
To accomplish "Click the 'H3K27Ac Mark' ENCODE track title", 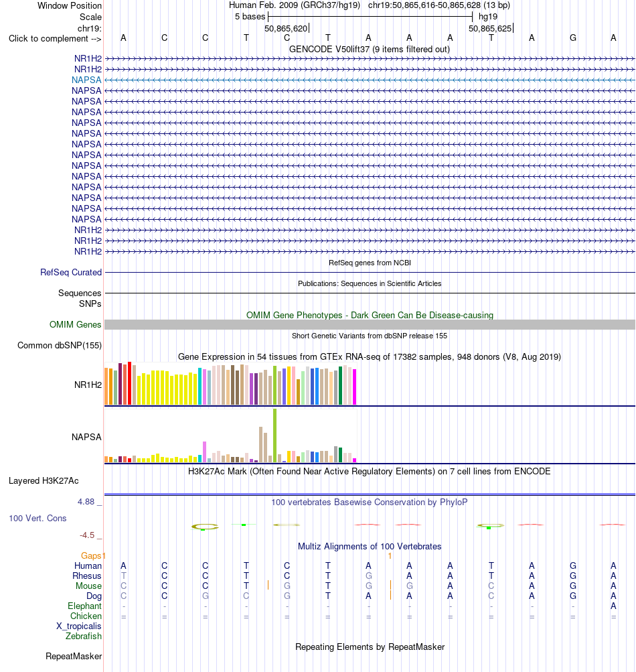I will tap(370, 472).
